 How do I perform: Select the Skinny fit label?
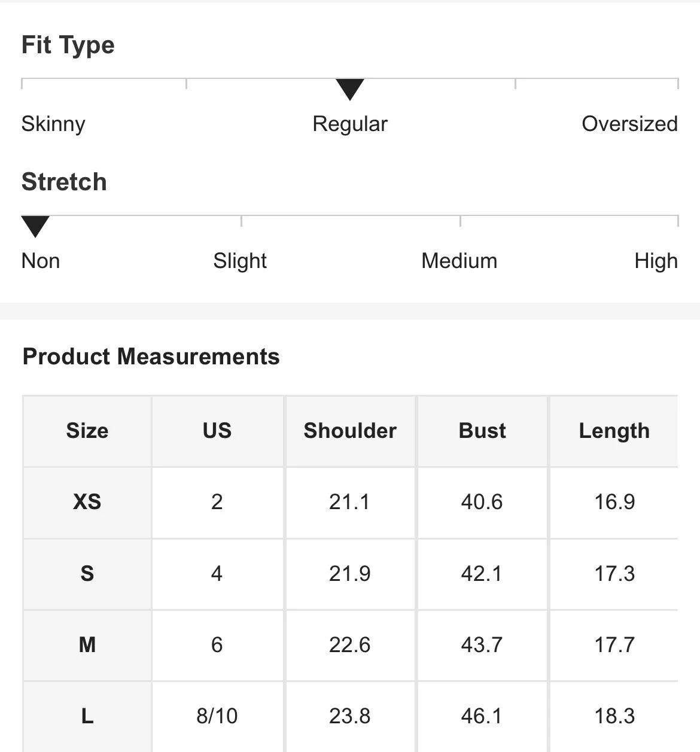[53, 124]
